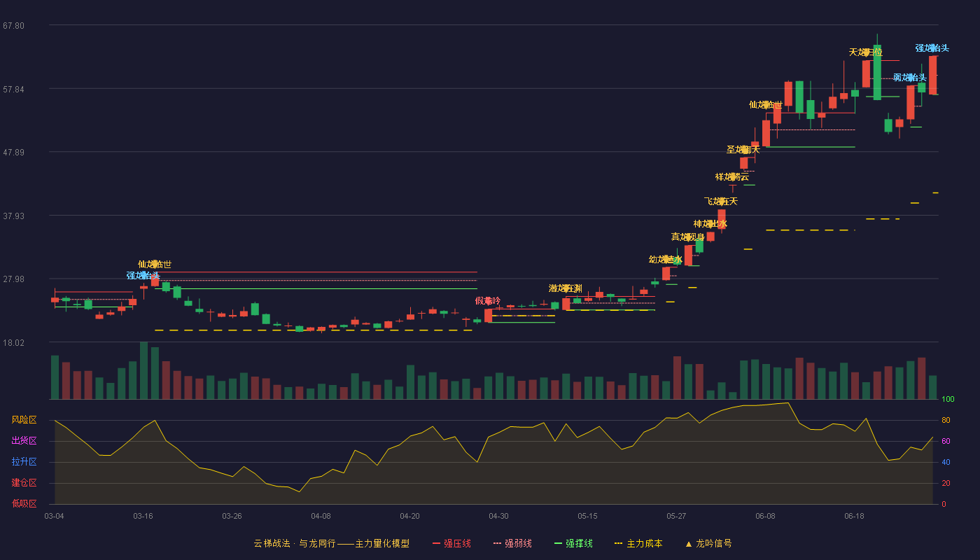Click the 04-30 date axis label
Screen dimensions: 980x560
(x=498, y=516)
